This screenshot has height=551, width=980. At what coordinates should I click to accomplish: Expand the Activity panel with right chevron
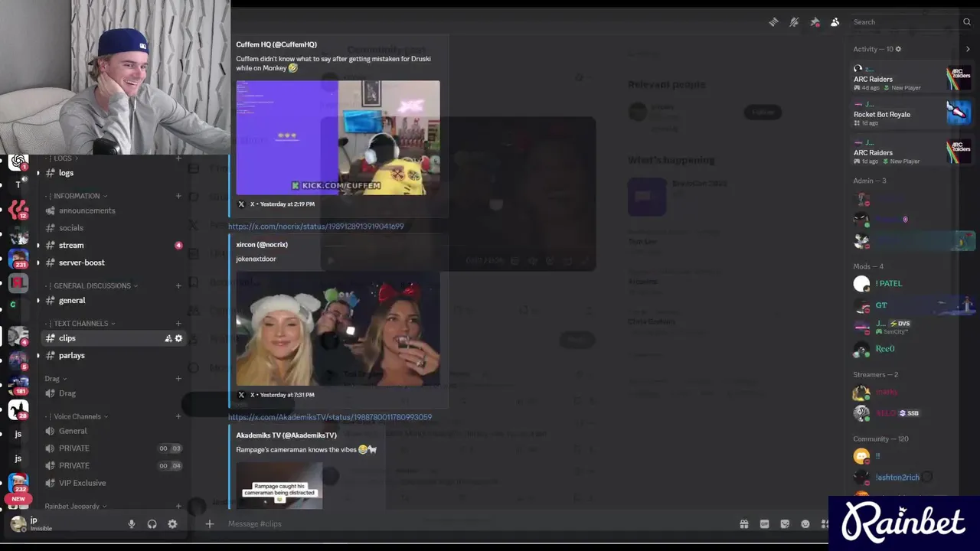968,49
